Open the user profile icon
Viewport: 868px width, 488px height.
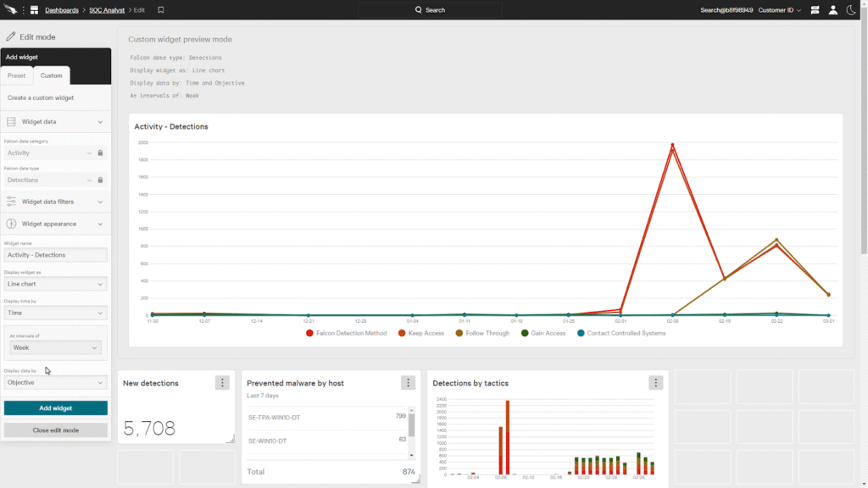[833, 10]
